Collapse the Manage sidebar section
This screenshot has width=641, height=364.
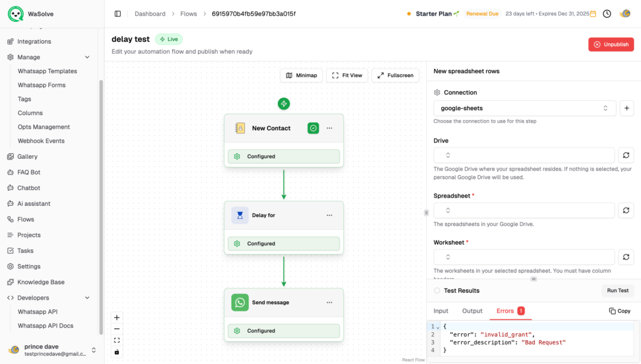(87, 57)
